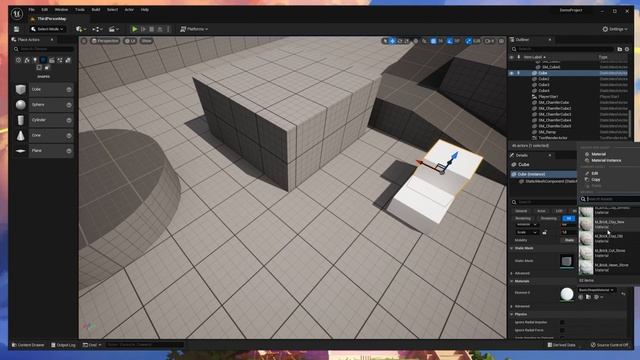Collapse the Static Mesh section
This screenshot has height=360, width=640.
[x=512, y=248]
